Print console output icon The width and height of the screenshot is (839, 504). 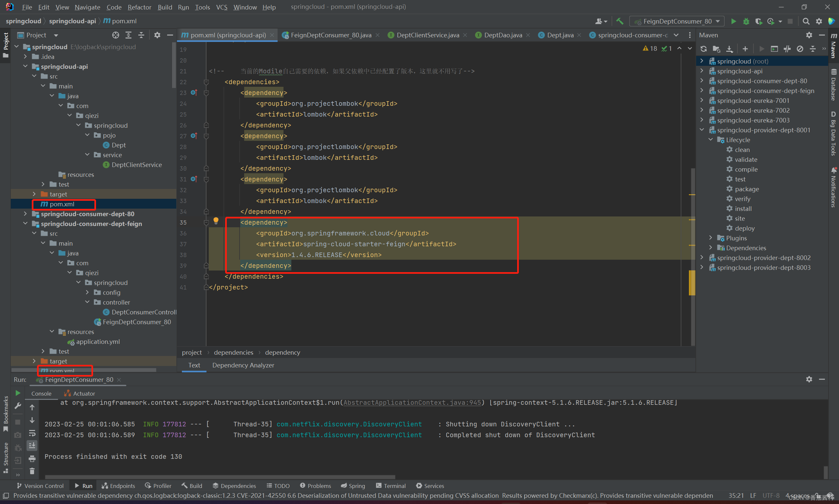point(32,458)
